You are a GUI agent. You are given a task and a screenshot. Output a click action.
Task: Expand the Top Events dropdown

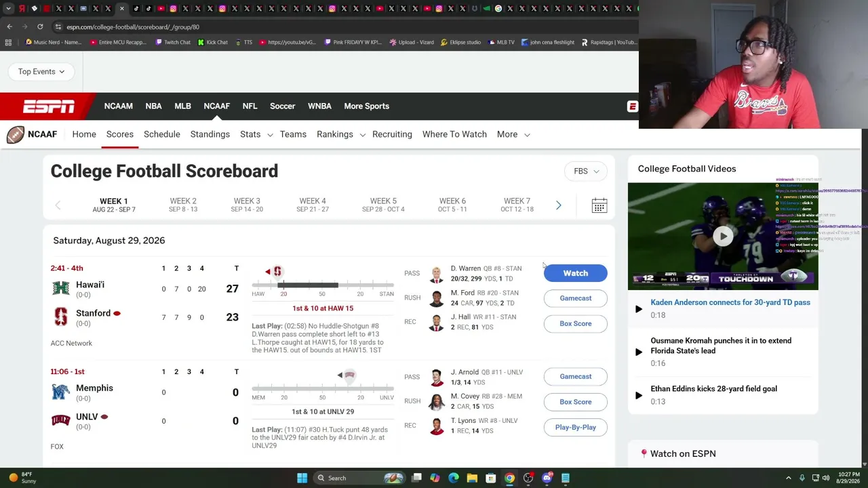click(41, 71)
